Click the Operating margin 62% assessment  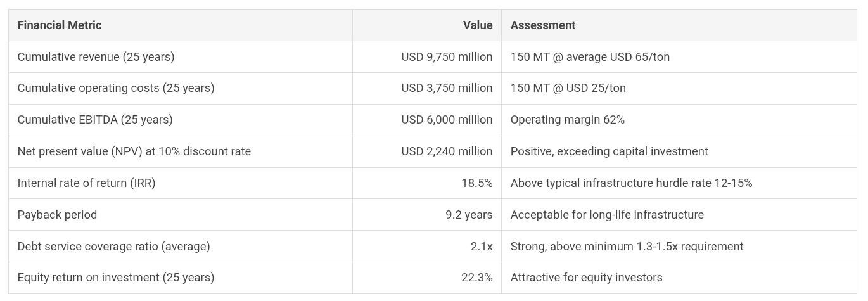pos(568,120)
